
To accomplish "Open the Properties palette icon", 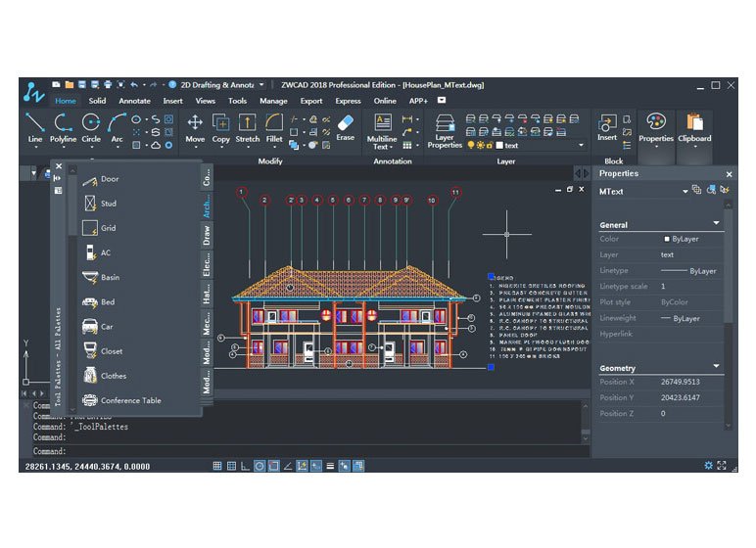I will 656,127.
